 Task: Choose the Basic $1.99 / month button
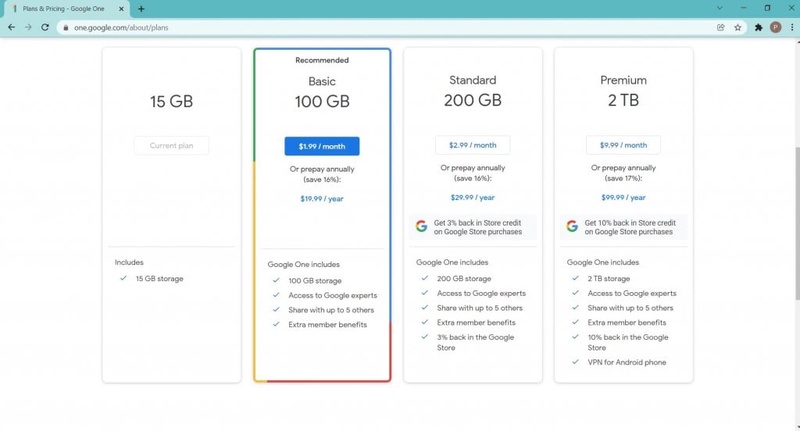[x=322, y=146]
